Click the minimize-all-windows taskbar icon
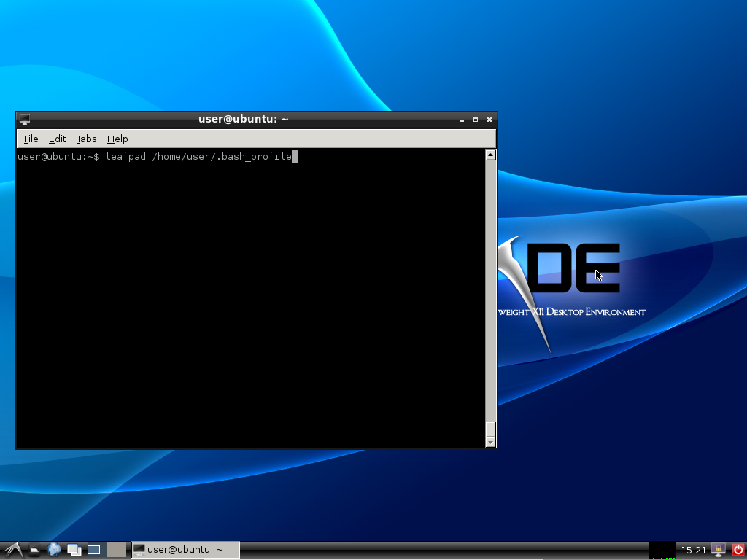The width and height of the screenshot is (747, 560). tap(74, 550)
